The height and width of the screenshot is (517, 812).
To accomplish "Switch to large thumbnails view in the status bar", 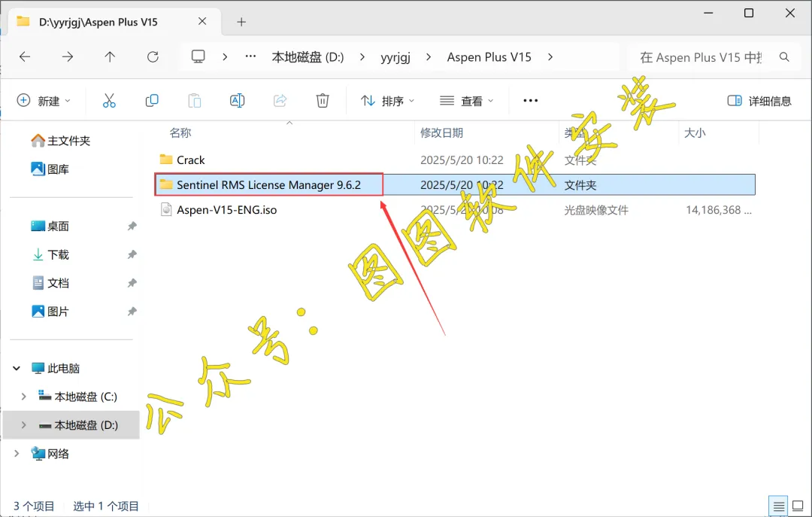I will pos(798,506).
